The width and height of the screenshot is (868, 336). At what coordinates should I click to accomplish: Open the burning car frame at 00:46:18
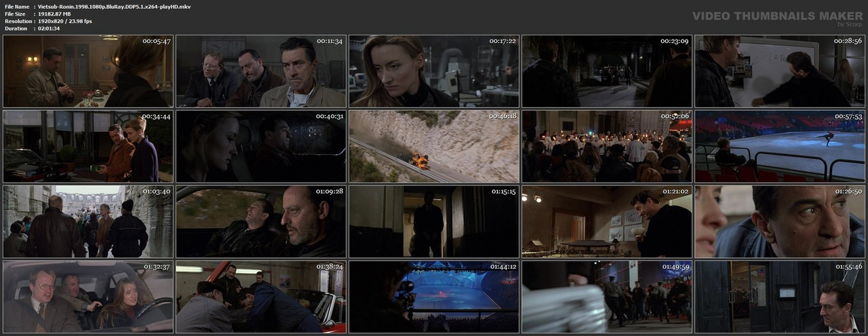click(x=434, y=146)
